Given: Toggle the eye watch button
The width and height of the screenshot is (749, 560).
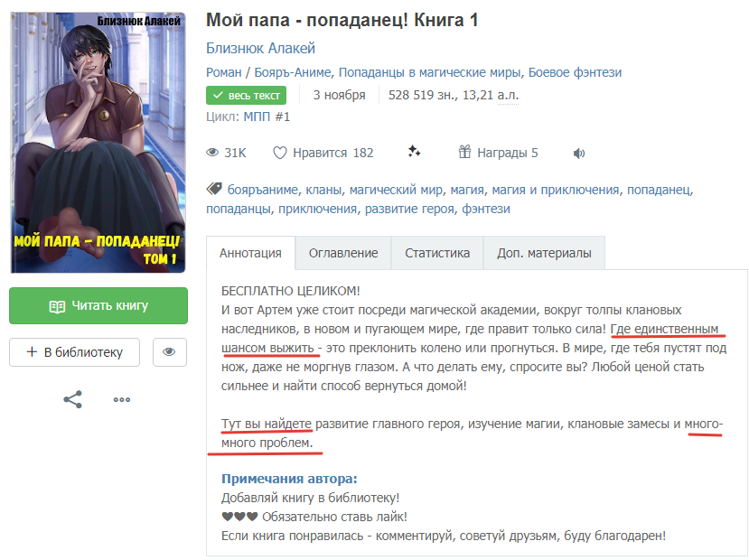Looking at the screenshot, I should [x=170, y=352].
